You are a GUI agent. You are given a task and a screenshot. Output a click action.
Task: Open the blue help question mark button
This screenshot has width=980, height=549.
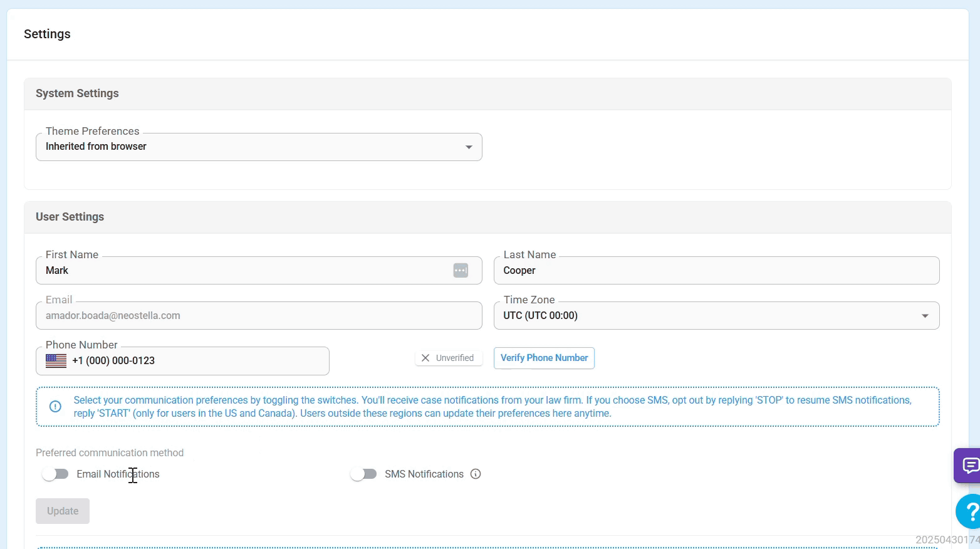click(x=969, y=511)
